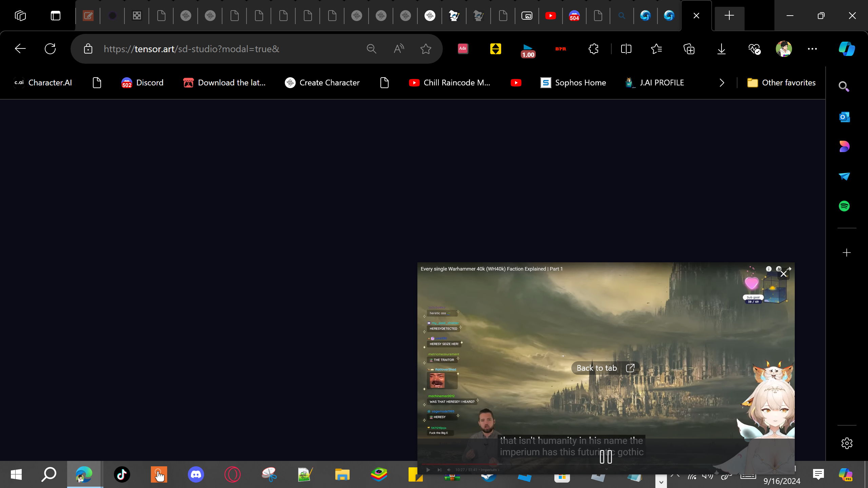Add a new app to sidebar

(847, 253)
